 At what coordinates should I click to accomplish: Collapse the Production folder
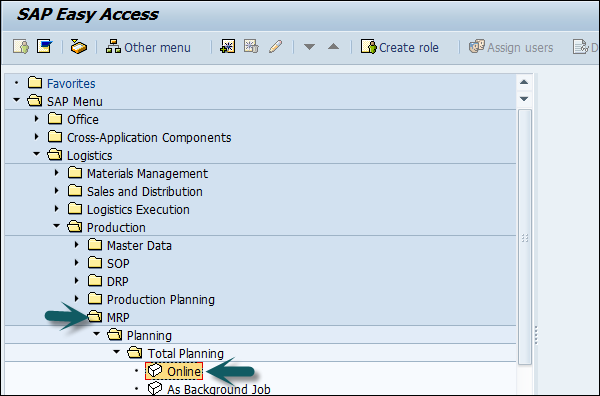(57, 227)
